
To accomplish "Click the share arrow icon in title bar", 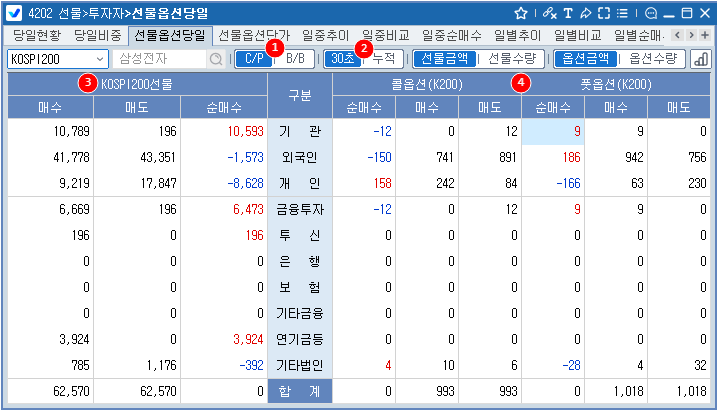I will coord(587,14).
